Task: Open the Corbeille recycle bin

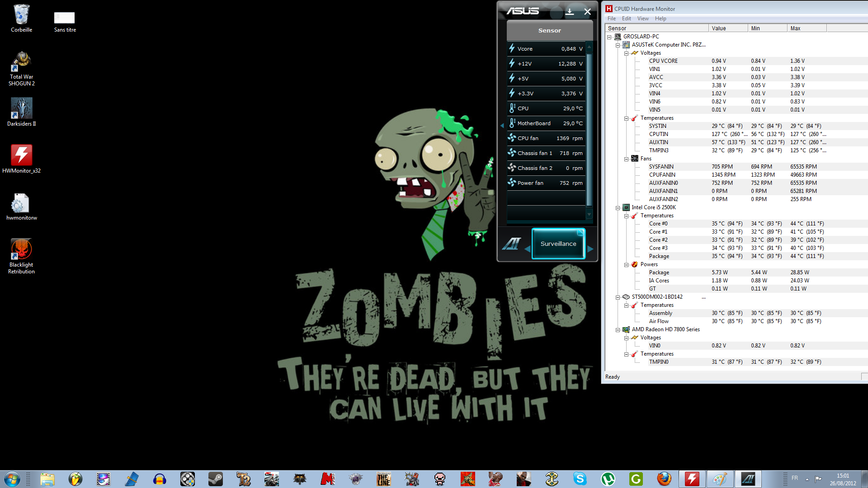Action: pyautogui.click(x=21, y=15)
